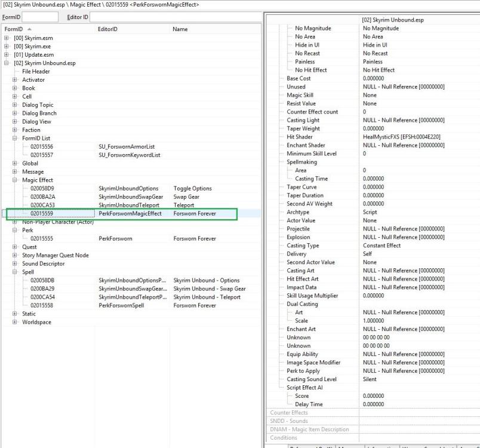The width and height of the screenshot is (480, 448).
Task: Sort the tree by the Name column header
Action: pyautogui.click(x=216, y=29)
